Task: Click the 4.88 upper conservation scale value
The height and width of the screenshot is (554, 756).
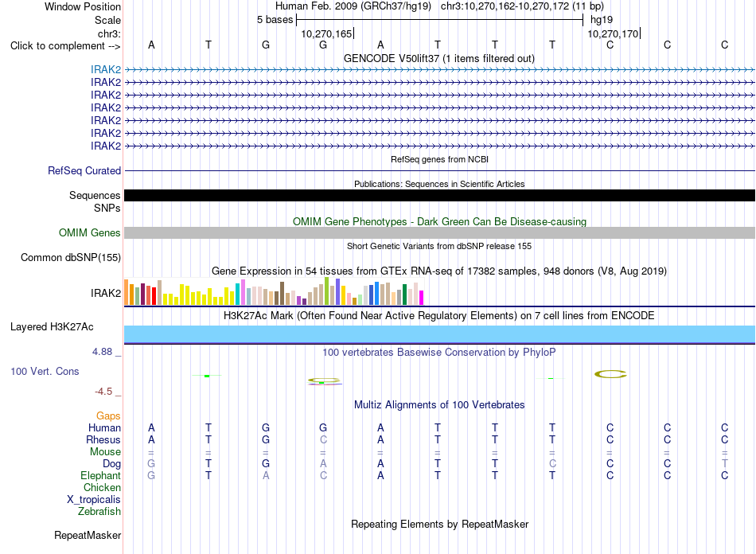Action: click(x=102, y=352)
